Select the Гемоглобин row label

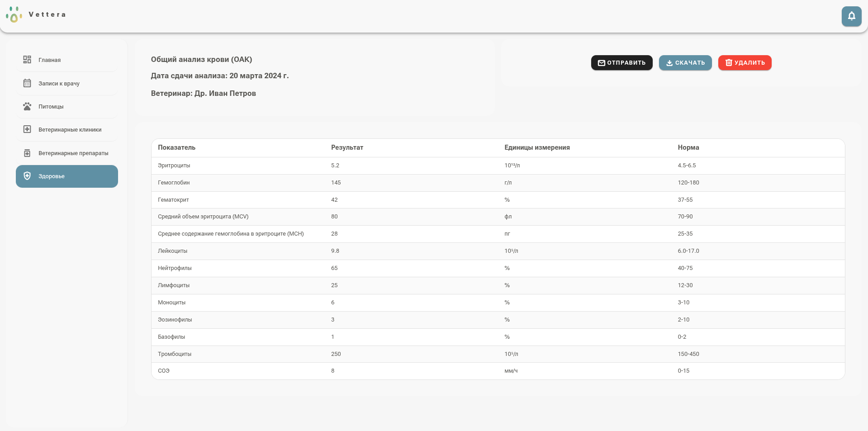point(174,183)
